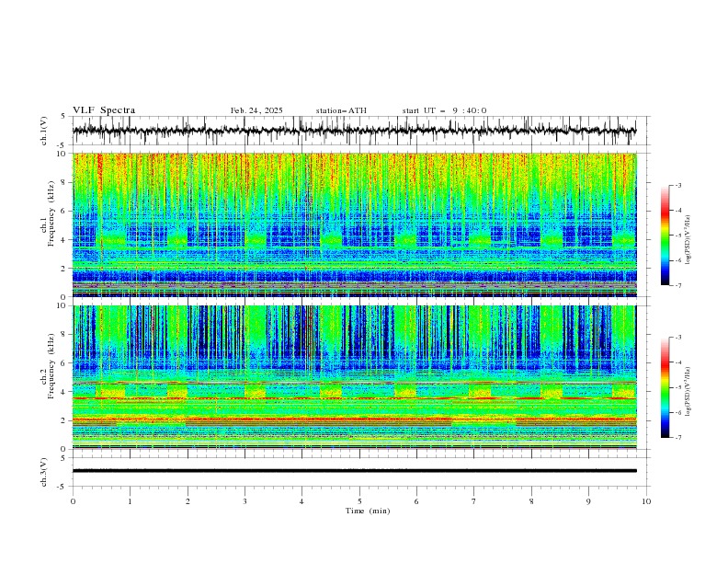
Task: Click ch.1 colorbar '-3' tick label
Action: pos(678,185)
